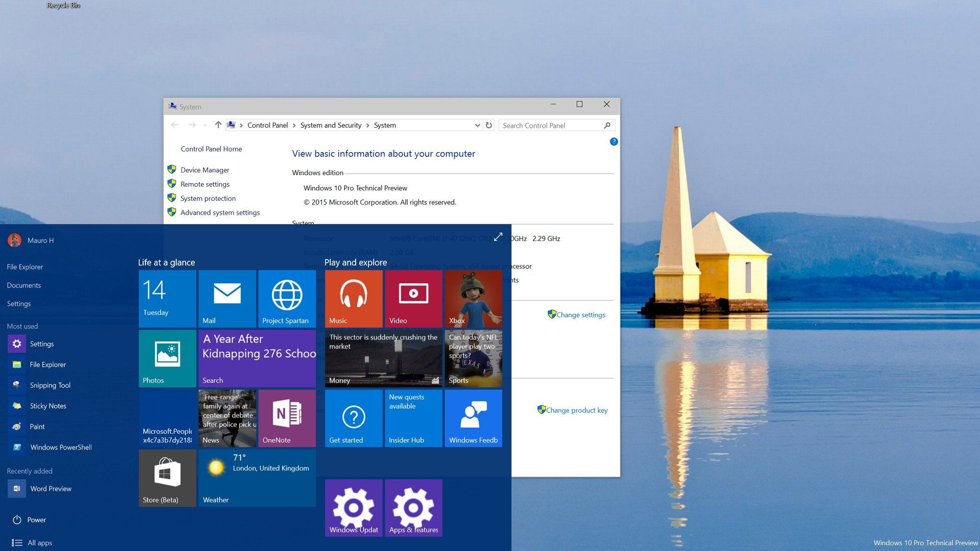This screenshot has height=551, width=980.
Task: Refresh the System control panel page
Action: (x=489, y=125)
